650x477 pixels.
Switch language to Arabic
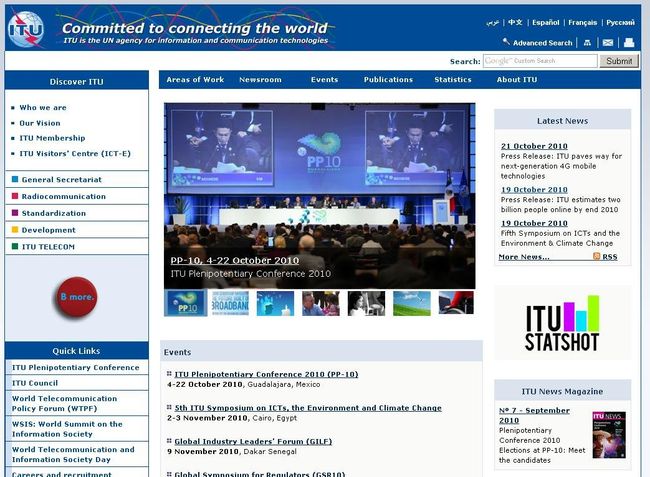tap(492, 22)
